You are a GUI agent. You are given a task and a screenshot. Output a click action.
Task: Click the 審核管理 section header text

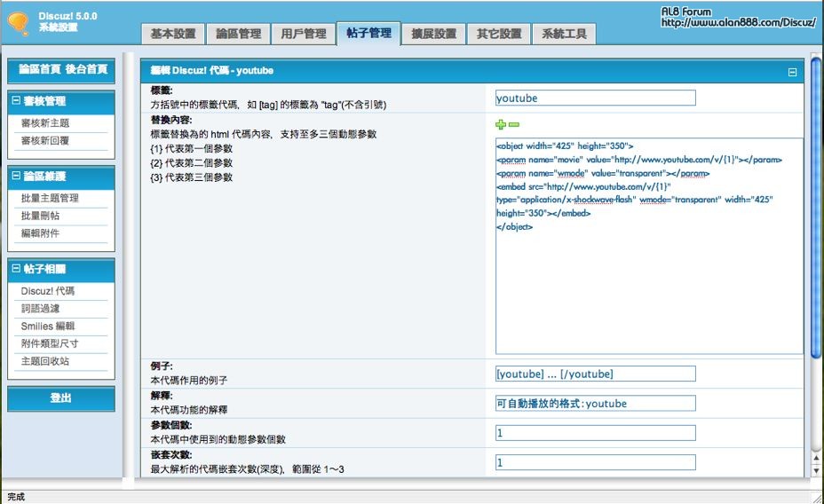44,101
